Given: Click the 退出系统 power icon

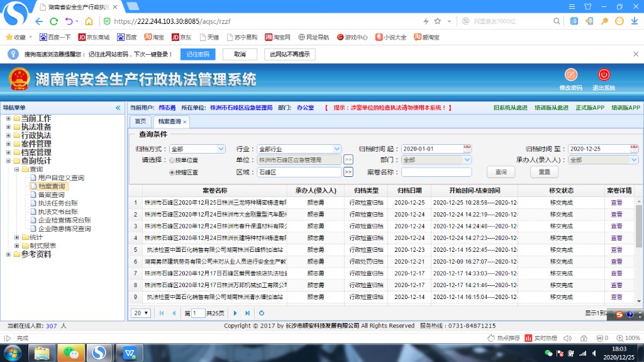Looking at the screenshot, I should [x=603, y=75].
